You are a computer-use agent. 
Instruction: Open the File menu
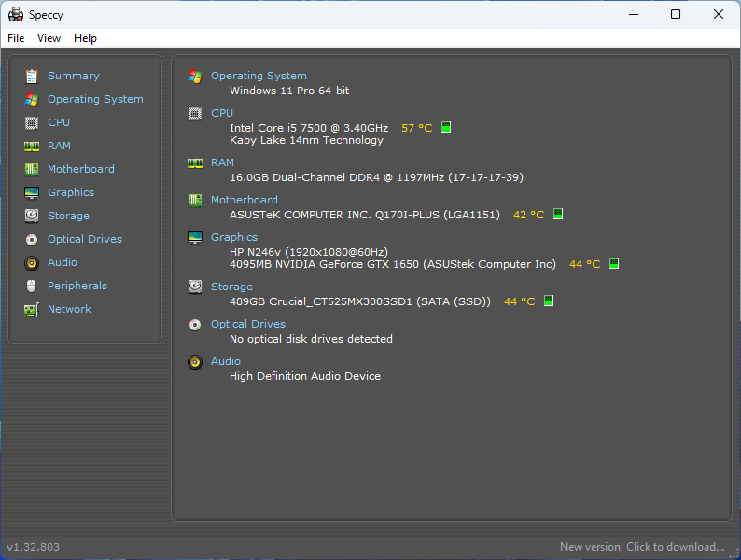tap(16, 38)
